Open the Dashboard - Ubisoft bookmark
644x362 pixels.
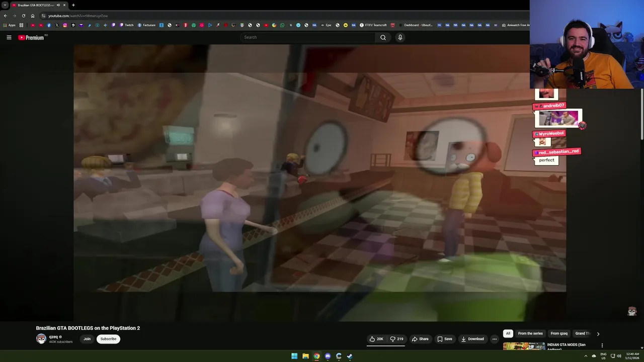point(415,25)
